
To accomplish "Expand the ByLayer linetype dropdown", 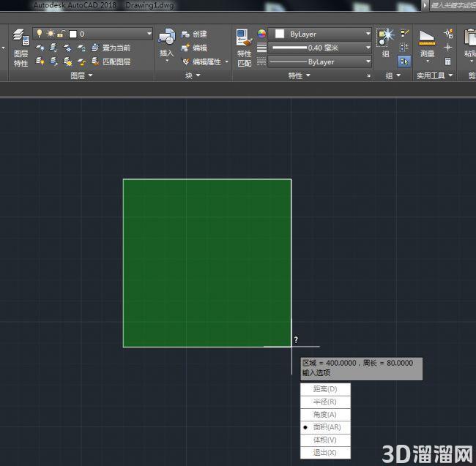I will pyautogui.click(x=320, y=62).
